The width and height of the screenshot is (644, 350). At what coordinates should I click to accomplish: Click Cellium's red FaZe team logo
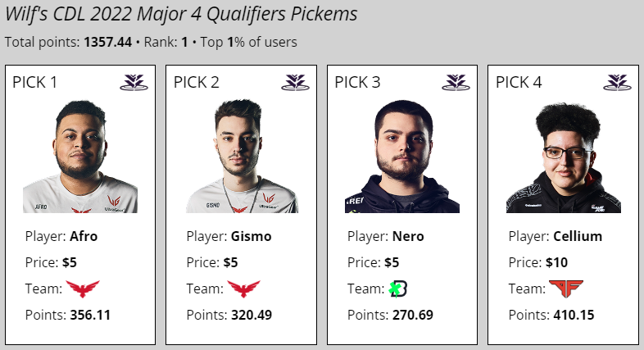coord(566,289)
